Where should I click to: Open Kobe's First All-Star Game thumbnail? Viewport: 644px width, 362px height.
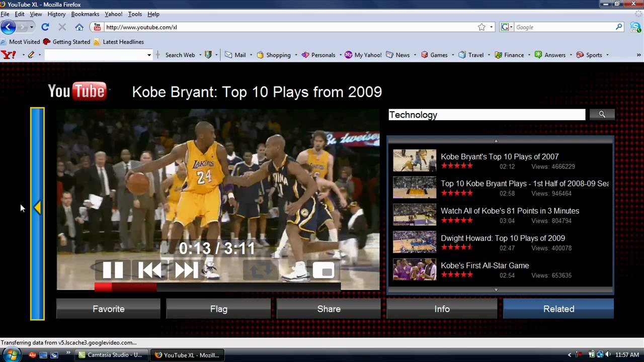tap(415, 269)
